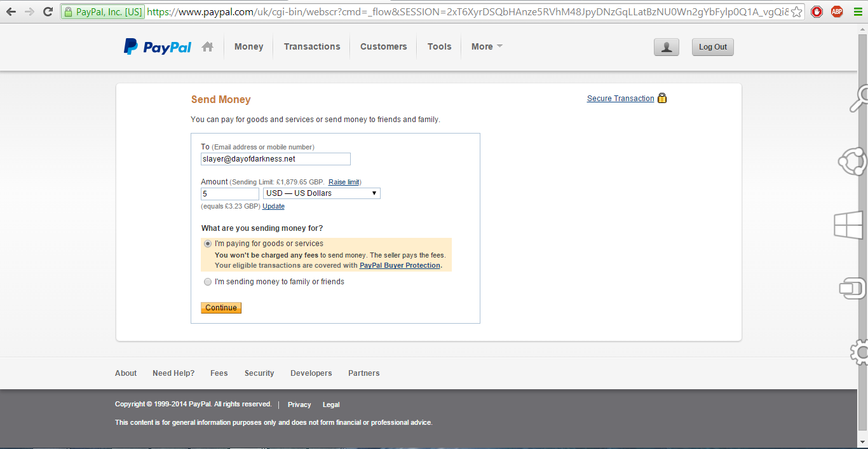Open the profile person icon button
Image resolution: width=868 pixels, height=449 pixels.
click(667, 47)
